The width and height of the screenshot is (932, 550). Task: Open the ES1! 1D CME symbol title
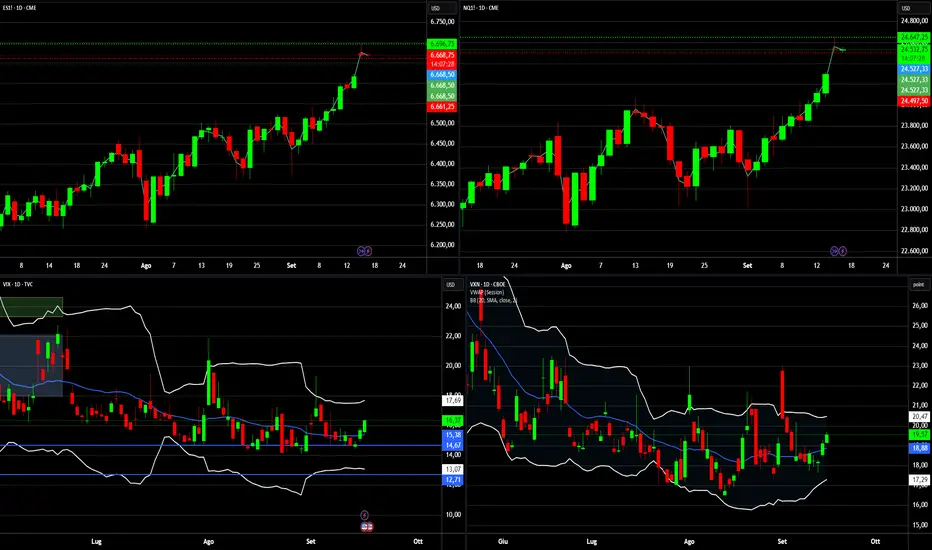(20, 8)
